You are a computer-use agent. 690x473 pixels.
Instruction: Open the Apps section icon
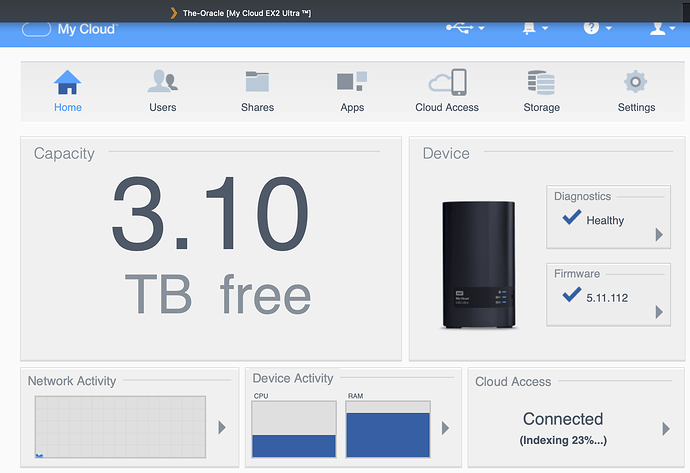352,81
